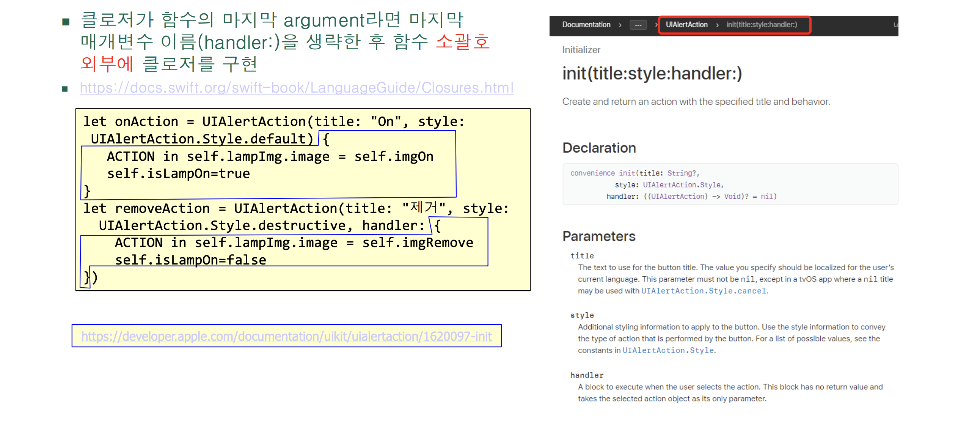Viewport: 980px width, 444px height.
Task: Click the Documentation breadcrumb item
Action: pos(586,25)
